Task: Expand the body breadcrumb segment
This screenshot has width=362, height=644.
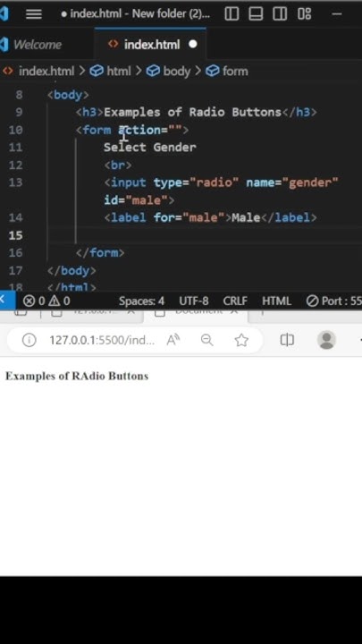Action: (169, 71)
